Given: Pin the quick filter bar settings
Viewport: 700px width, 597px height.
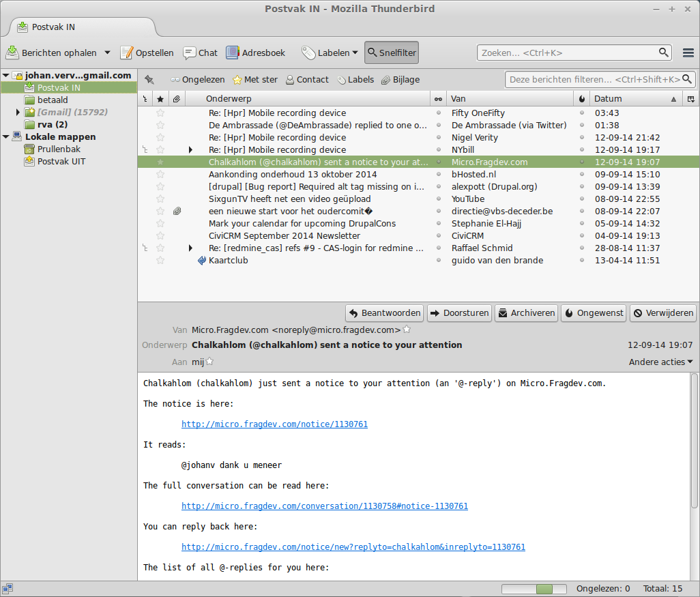Looking at the screenshot, I should pyautogui.click(x=149, y=79).
